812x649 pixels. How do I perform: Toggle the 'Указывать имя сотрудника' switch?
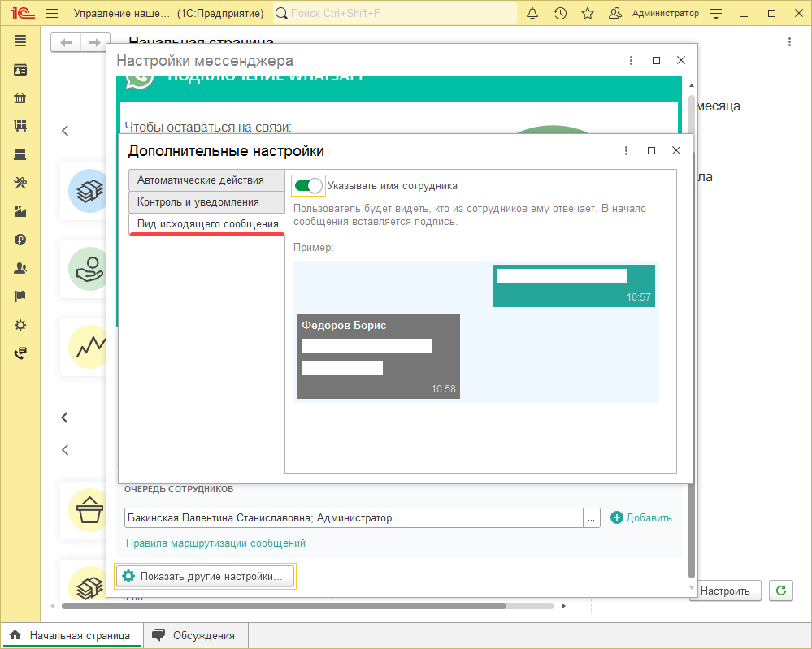pos(308,186)
